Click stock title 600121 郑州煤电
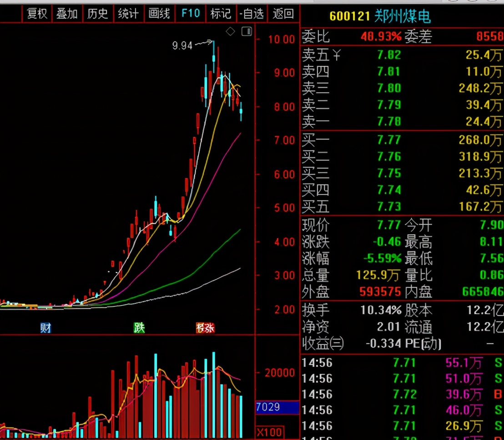Screen dimensions: 504x440 pyautogui.click(x=380, y=16)
